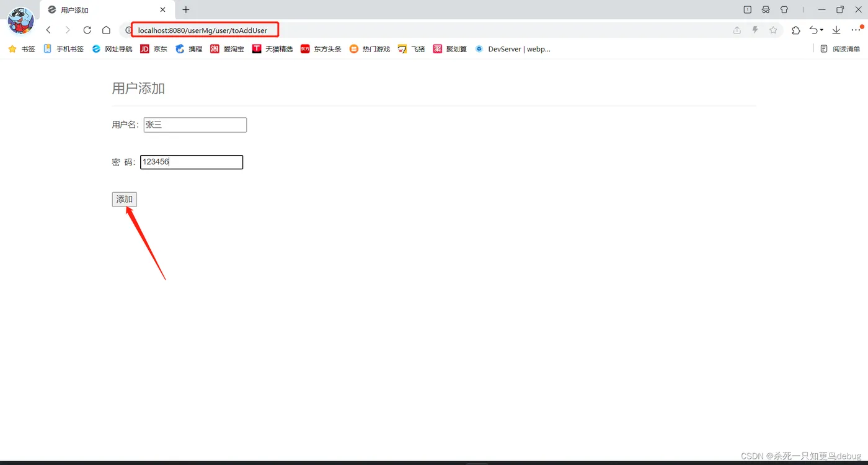
Task: Click the address bar URL
Action: pos(203,30)
